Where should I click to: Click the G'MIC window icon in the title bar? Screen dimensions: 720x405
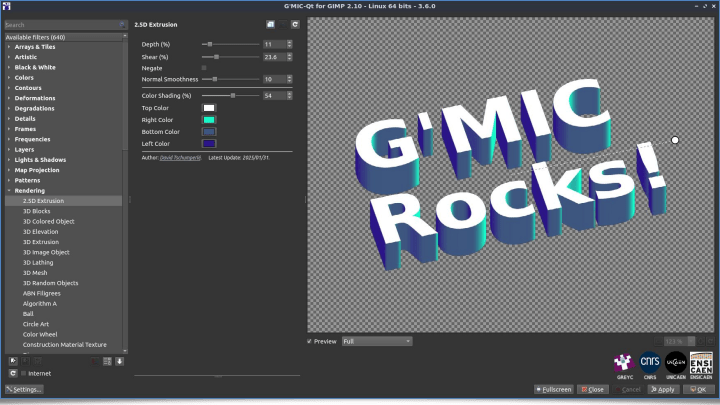[6, 6]
